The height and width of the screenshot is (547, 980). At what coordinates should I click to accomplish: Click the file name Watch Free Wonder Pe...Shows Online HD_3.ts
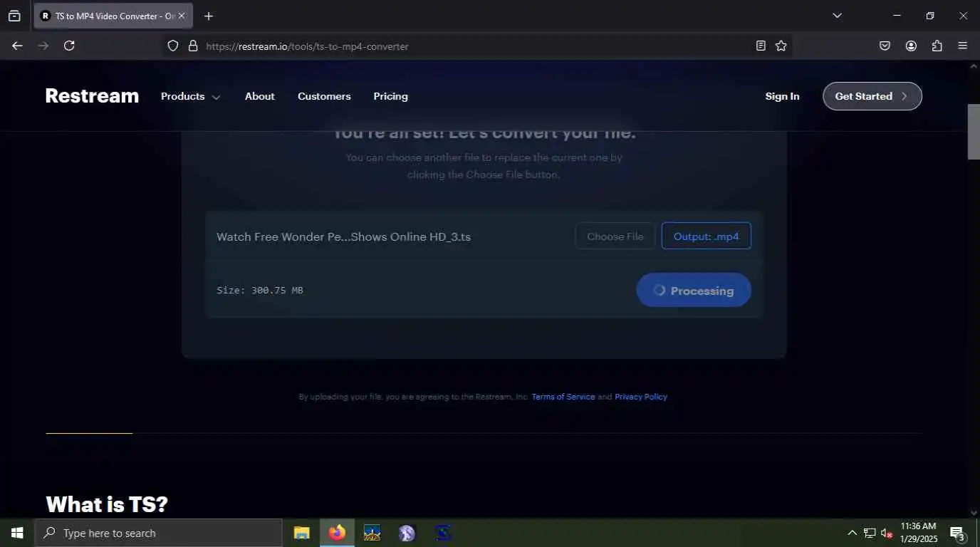point(343,236)
